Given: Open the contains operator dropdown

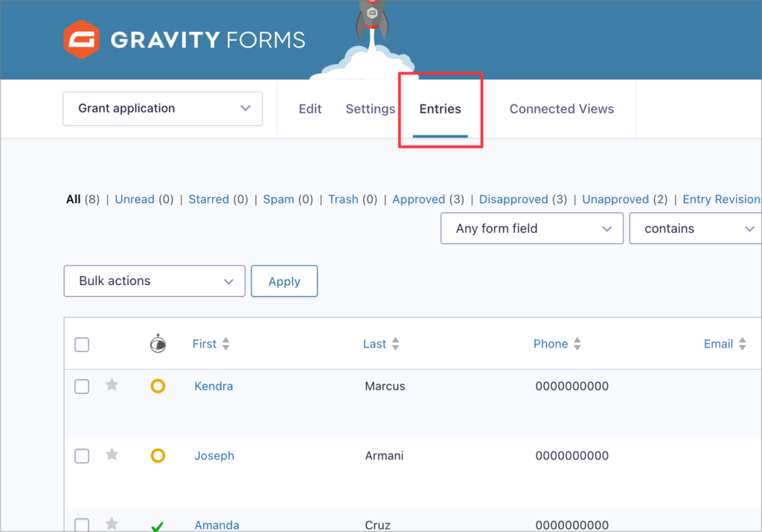Looking at the screenshot, I should (x=696, y=228).
